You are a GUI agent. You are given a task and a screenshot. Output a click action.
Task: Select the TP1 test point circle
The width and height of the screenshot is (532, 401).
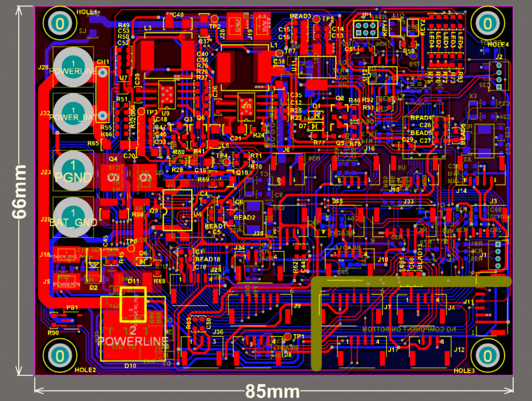point(288,337)
